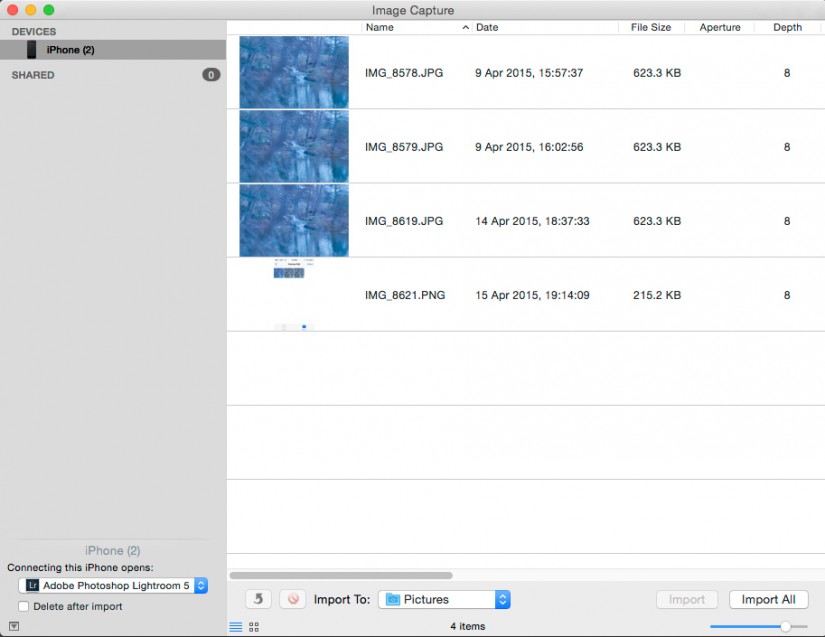Enable Delete after import
The width and height of the screenshot is (825, 637).
coord(23,606)
